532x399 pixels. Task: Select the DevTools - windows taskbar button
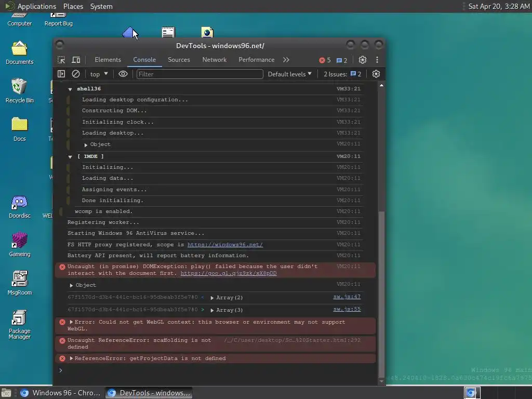click(149, 393)
